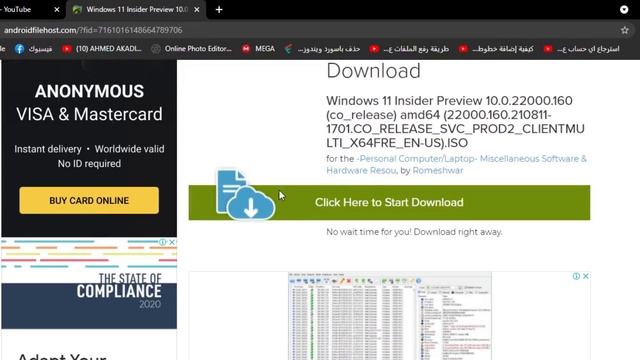Close the bottom screenshot banner ad
640x360 pixels.
click(x=586, y=276)
